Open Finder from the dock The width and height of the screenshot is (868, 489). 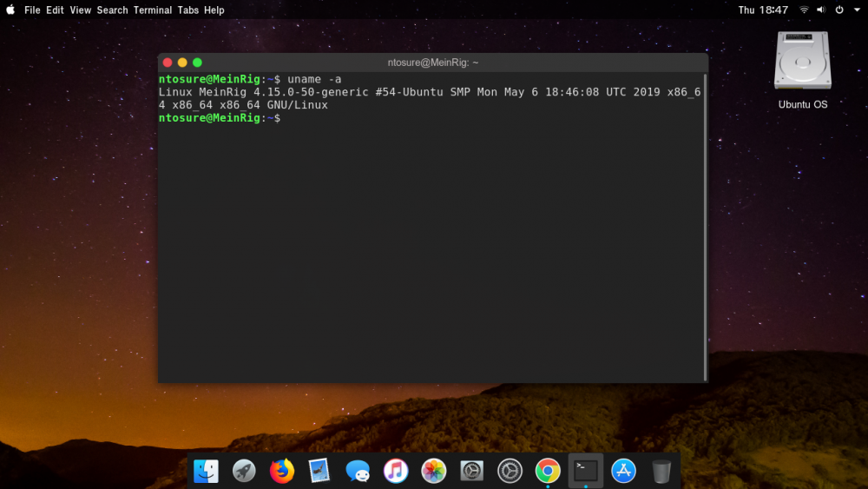(206, 472)
